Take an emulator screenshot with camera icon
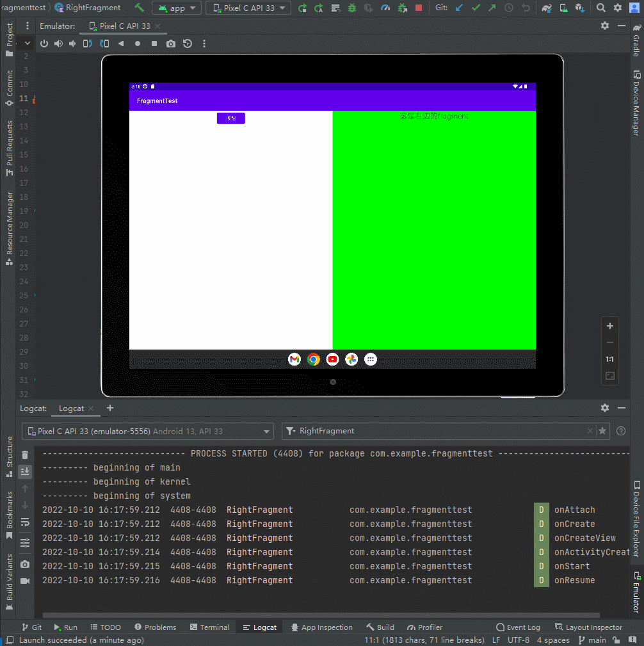The width and height of the screenshot is (644, 646). tap(171, 44)
